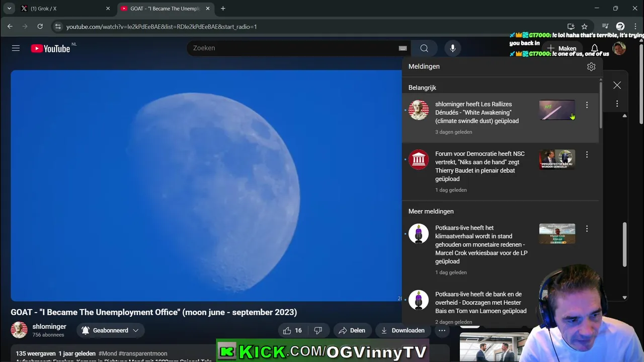
Task: Open new browser tab with plus
Action: click(x=223, y=9)
